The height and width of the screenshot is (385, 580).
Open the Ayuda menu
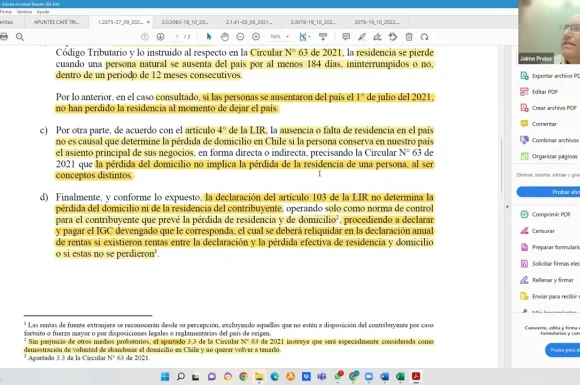click(43, 12)
